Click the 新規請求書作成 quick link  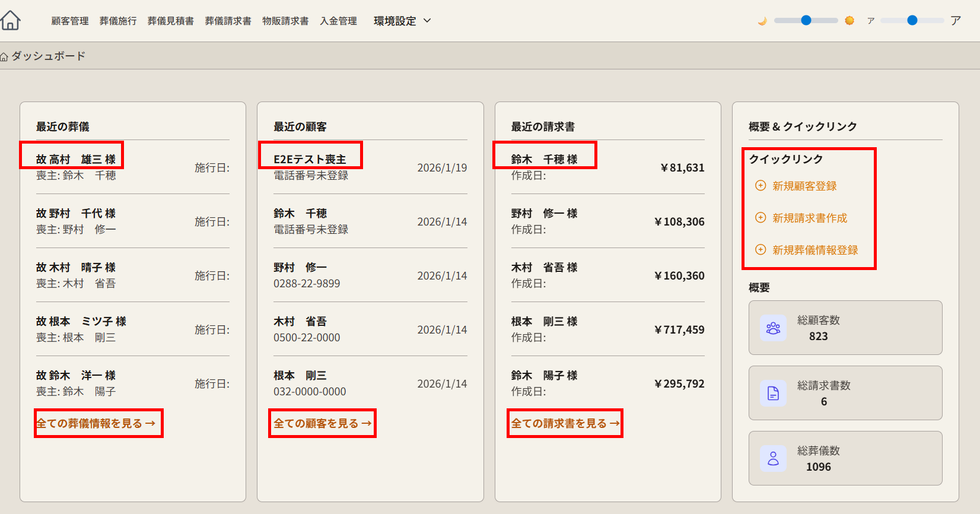coord(809,218)
